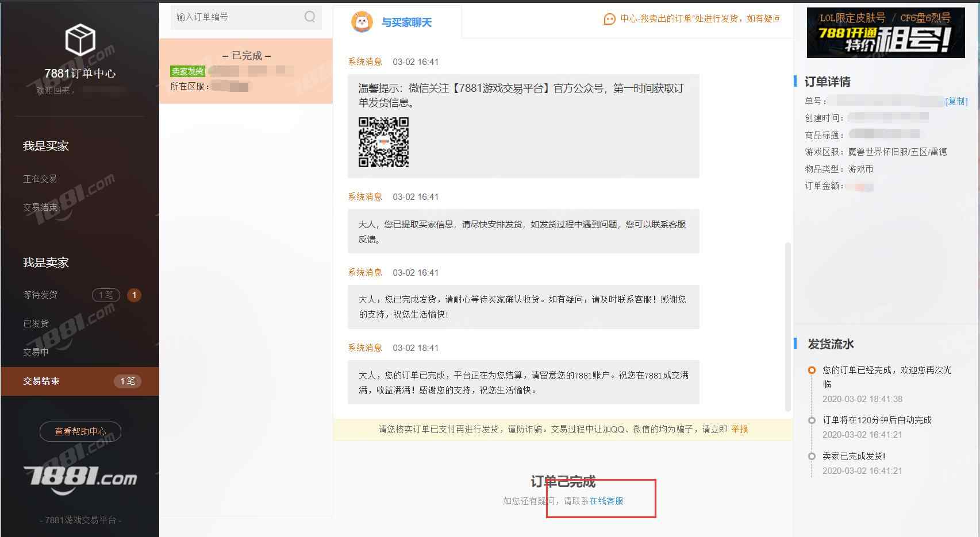This screenshot has height=537, width=980.
Task: Click the 复制 link next to order number
Action: (x=956, y=101)
